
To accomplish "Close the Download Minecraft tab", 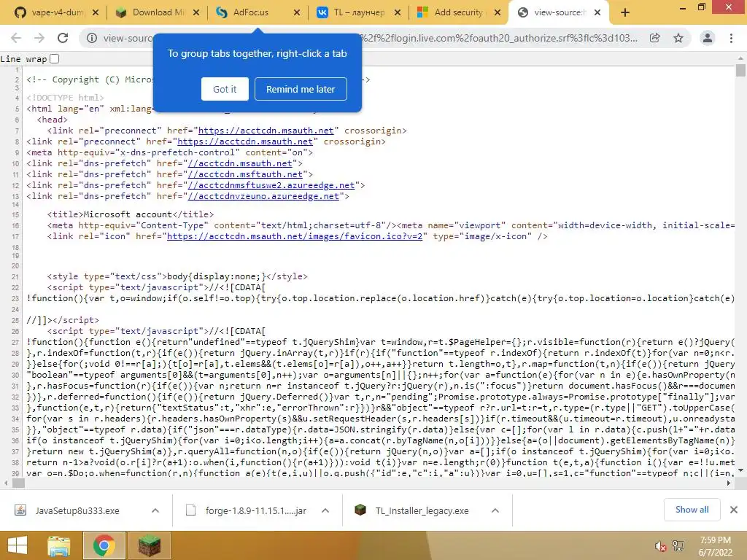I will 196,13.
